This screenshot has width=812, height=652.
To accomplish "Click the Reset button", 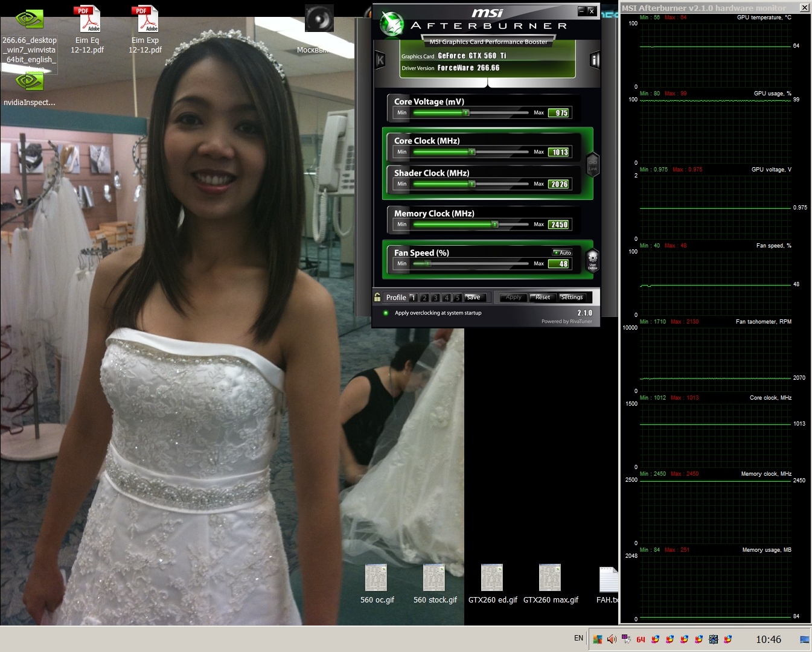I will point(542,297).
